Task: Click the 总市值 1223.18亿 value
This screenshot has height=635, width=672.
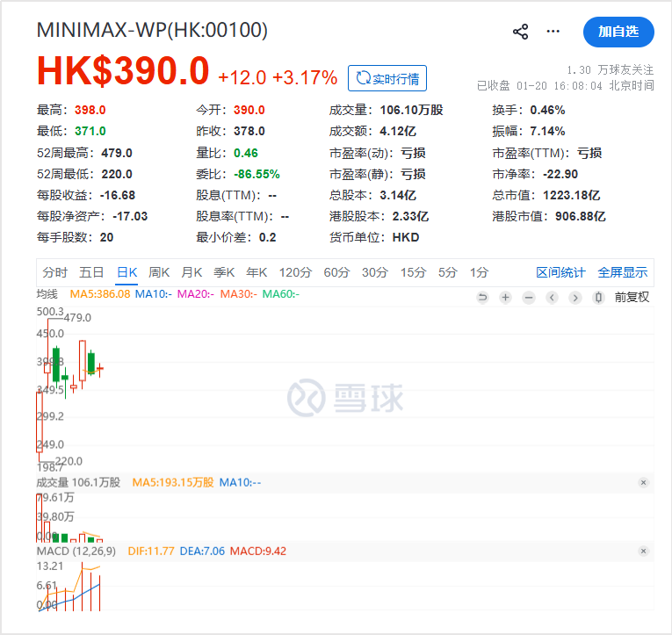Action: pos(572,195)
